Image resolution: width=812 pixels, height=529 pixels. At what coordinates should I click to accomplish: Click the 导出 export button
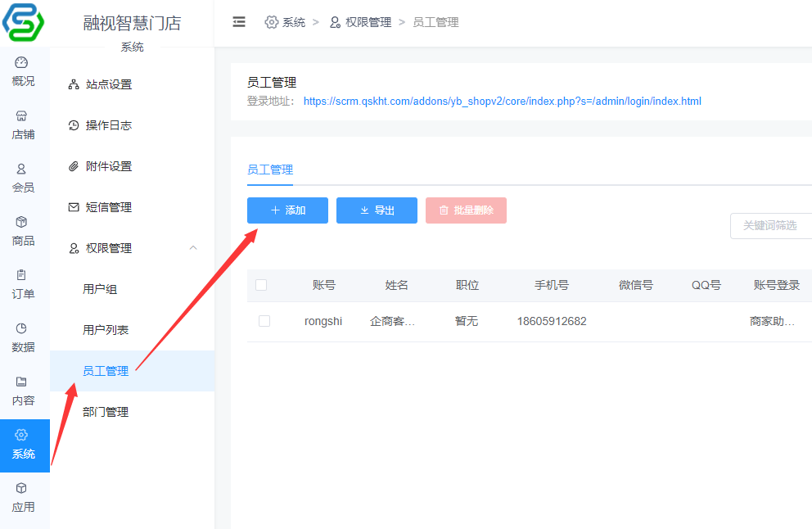(377, 210)
